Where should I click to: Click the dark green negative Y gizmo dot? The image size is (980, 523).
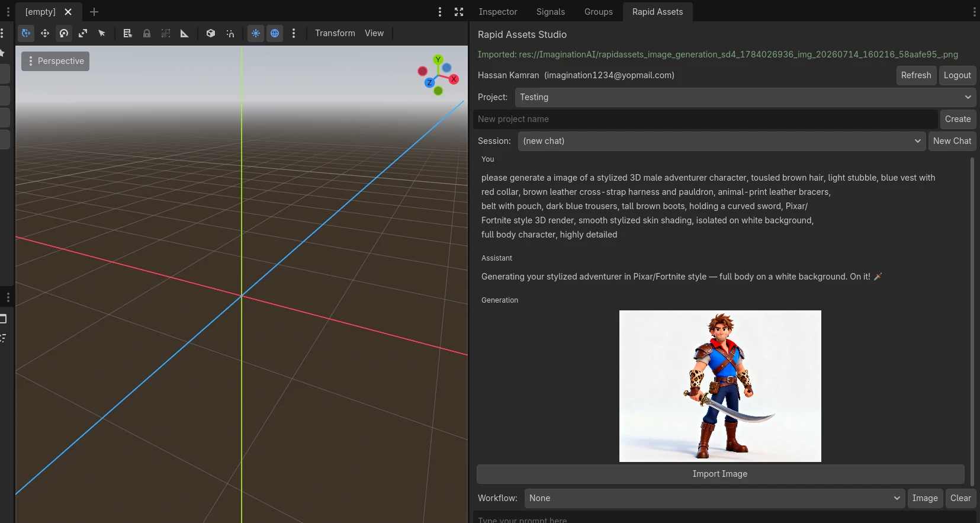pyautogui.click(x=438, y=91)
